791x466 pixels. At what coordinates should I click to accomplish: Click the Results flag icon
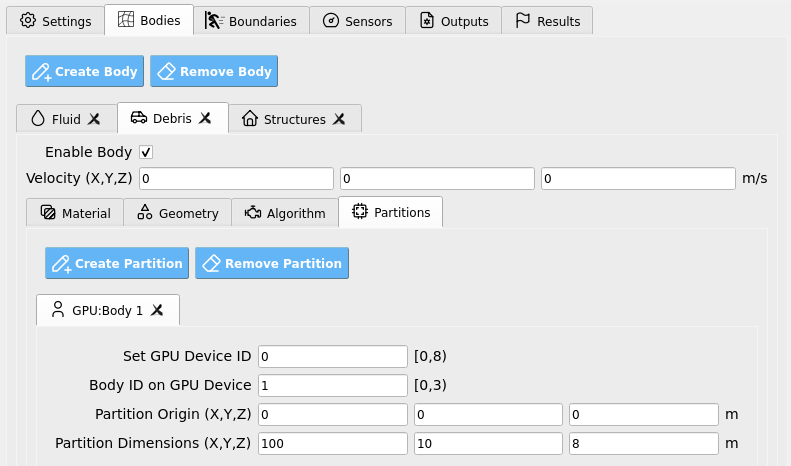[523, 21]
